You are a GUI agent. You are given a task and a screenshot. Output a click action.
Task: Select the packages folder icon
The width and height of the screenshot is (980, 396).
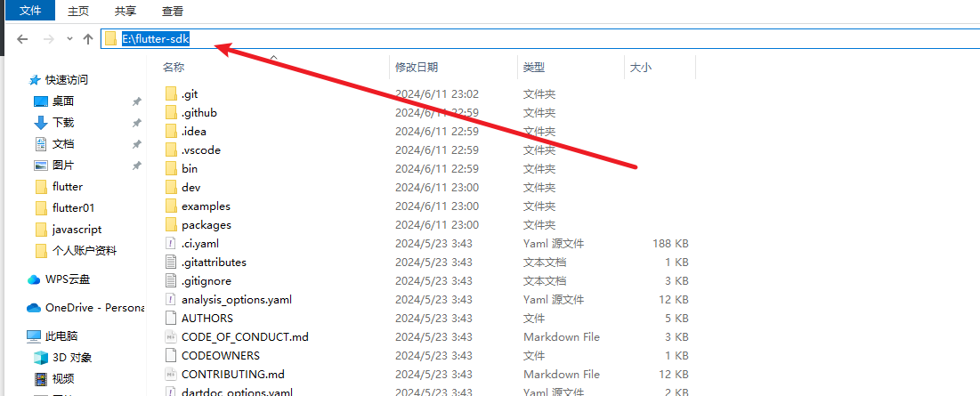click(x=172, y=225)
